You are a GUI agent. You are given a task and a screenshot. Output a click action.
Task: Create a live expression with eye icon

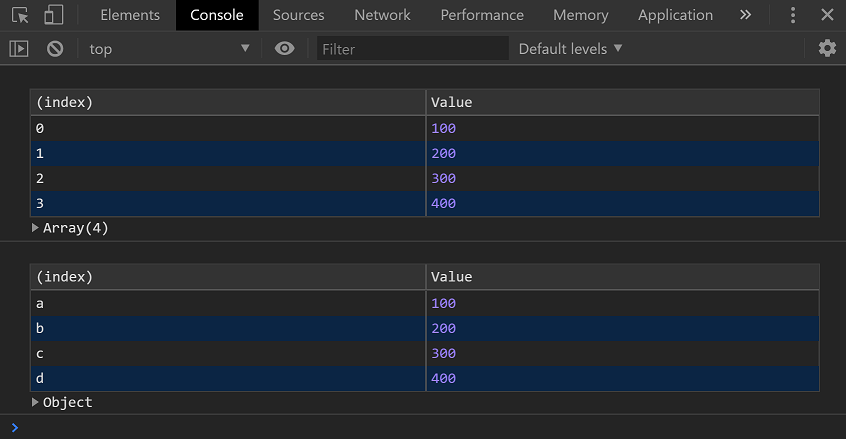tap(285, 48)
